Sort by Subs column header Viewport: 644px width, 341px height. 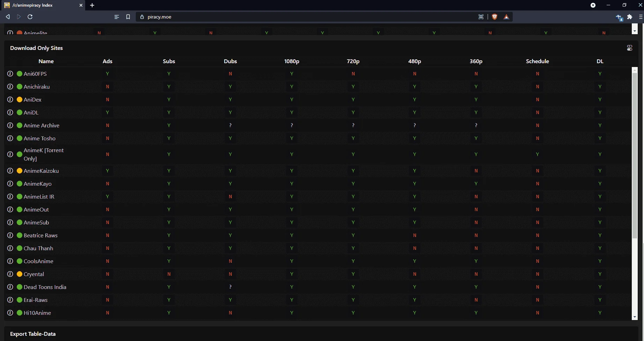[x=169, y=61]
